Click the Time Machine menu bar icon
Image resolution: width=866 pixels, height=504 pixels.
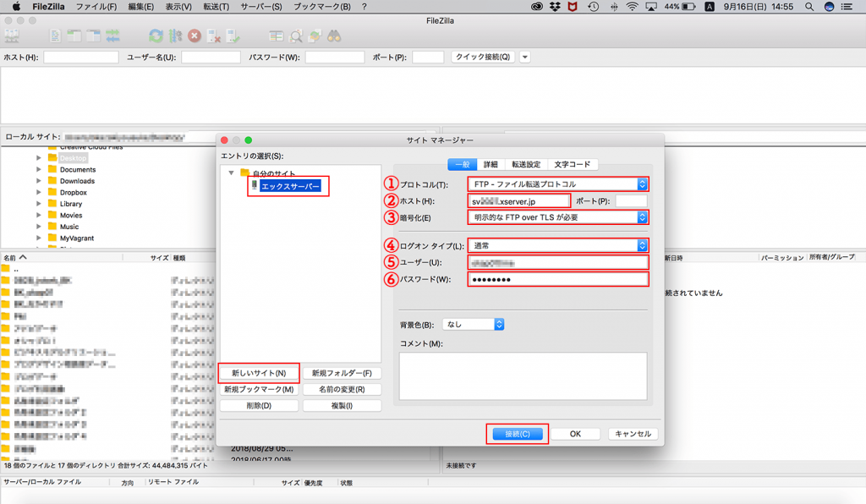(x=593, y=7)
